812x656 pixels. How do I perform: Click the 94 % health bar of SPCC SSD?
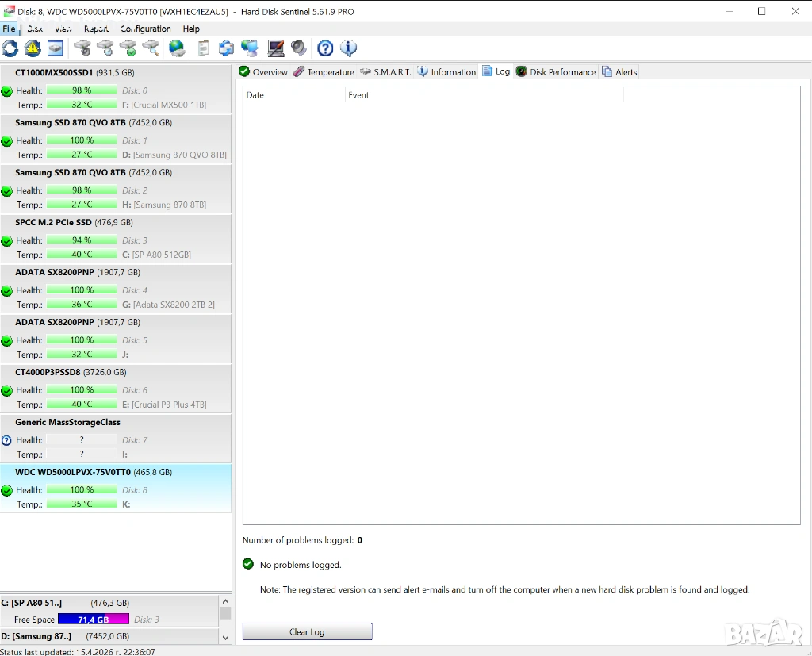pos(82,240)
